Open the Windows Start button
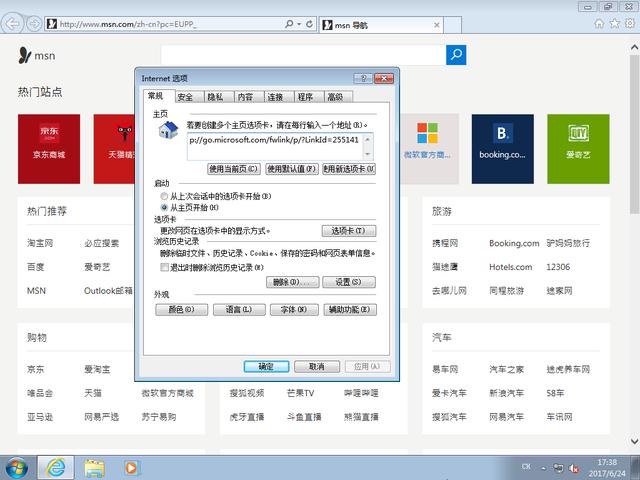The width and height of the screenshot is (640, 480). pos(16,468)
